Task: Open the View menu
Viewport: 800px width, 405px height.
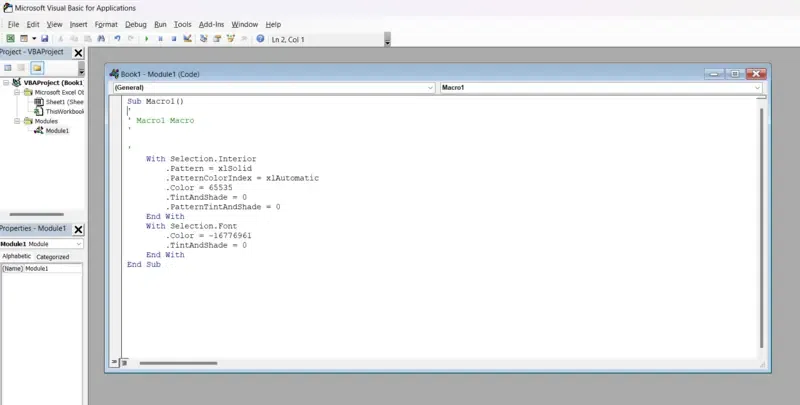Action: pyautogui.click(x=55, y=24)
